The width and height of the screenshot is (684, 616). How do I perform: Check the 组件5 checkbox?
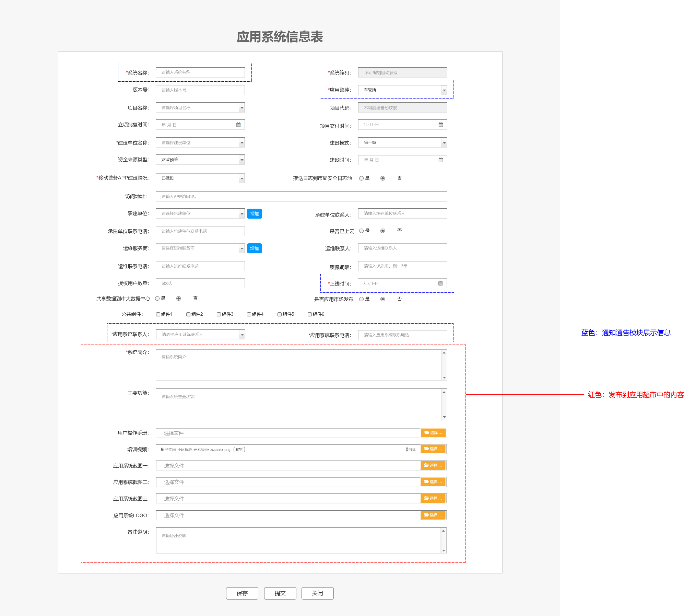280,314
